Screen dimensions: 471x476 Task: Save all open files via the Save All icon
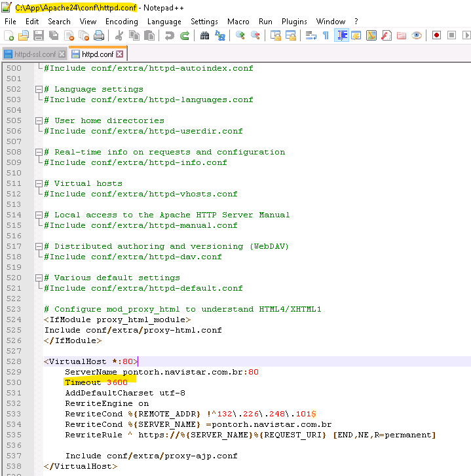pos(54,35)
